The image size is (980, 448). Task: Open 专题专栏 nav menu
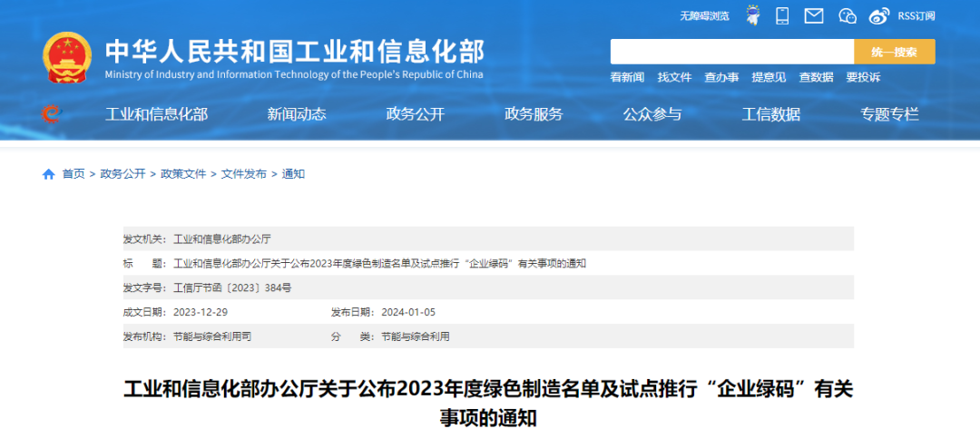[x=889, y=114]
